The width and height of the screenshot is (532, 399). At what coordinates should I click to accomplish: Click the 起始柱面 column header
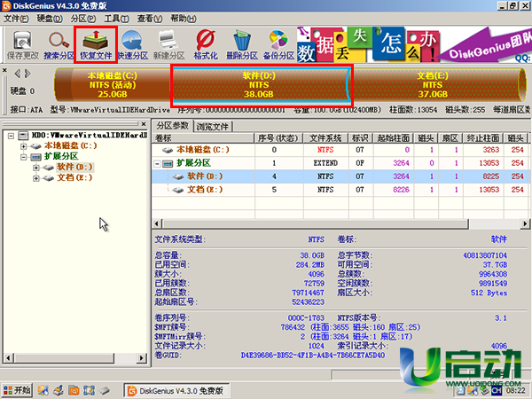394,138
